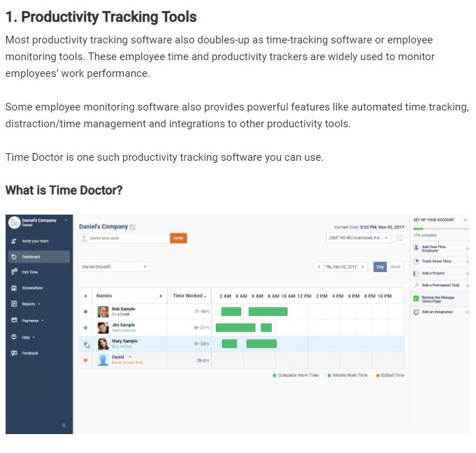Collapse the sidebar with double chevron
The width and height of the screenshot is (476, 453).
click(64, 425)
